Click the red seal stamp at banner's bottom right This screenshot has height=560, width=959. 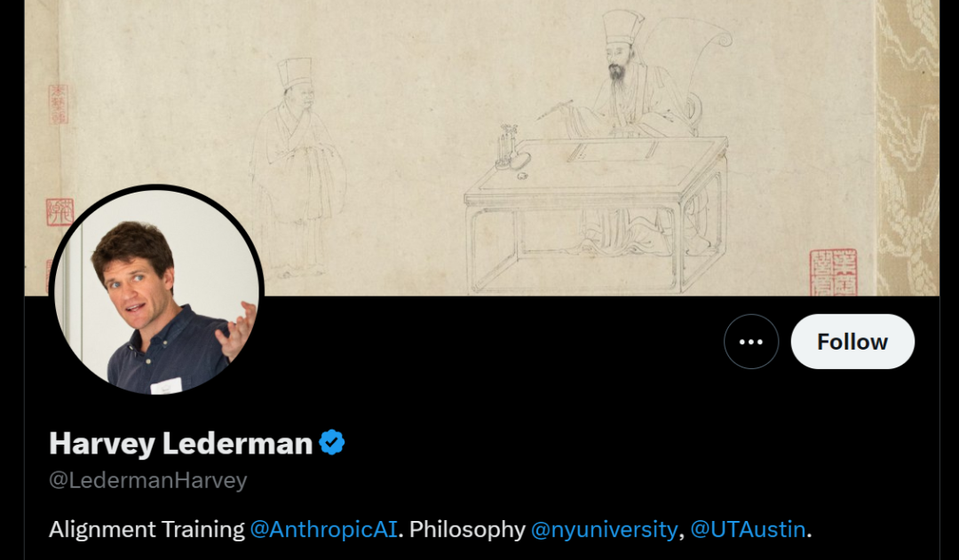click(833, 272)
